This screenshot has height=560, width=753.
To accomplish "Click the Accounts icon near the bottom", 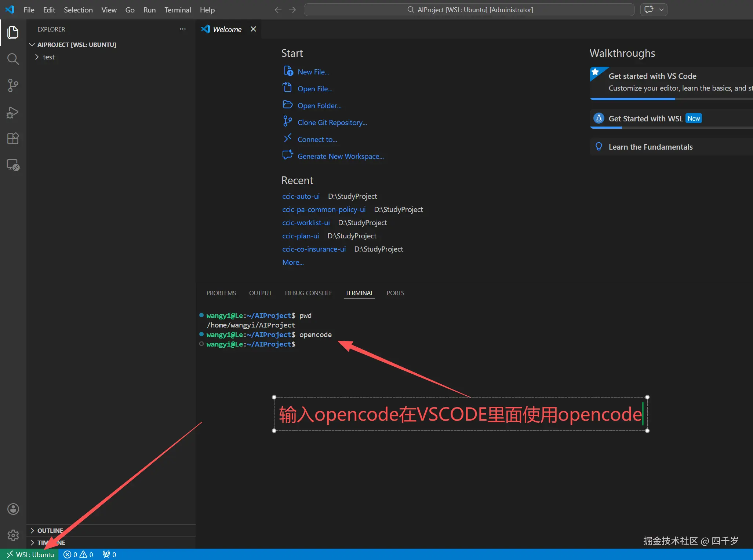I will click(x=13, y=509).
